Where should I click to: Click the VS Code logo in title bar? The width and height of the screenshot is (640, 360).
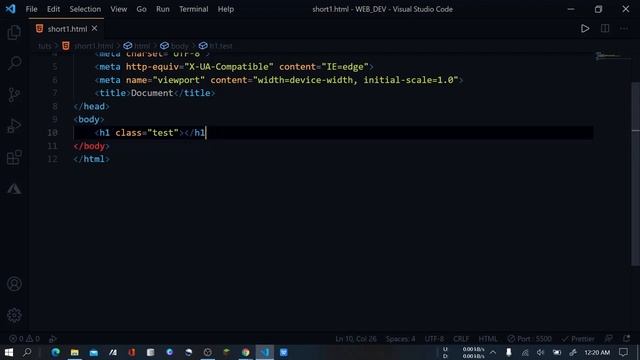coord(10,9)
